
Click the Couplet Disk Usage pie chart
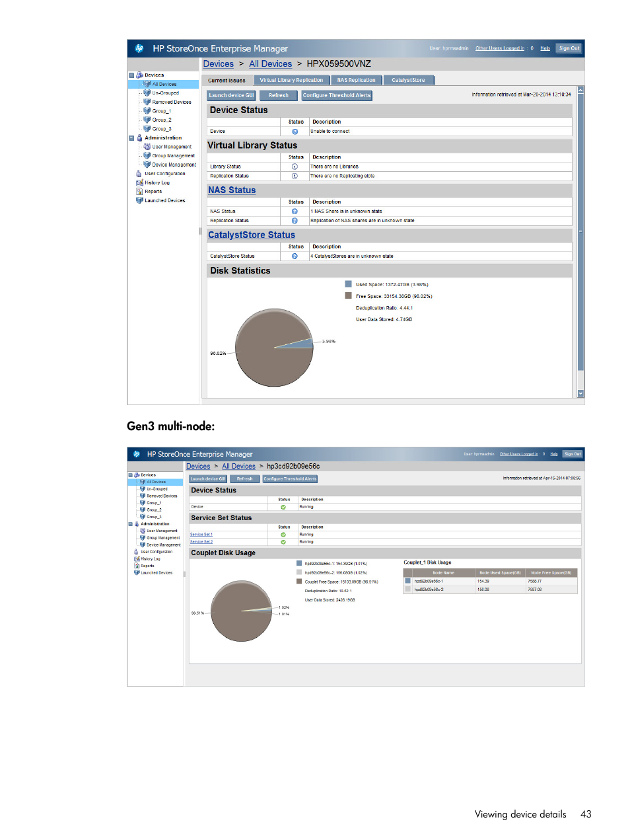[242, 611]
